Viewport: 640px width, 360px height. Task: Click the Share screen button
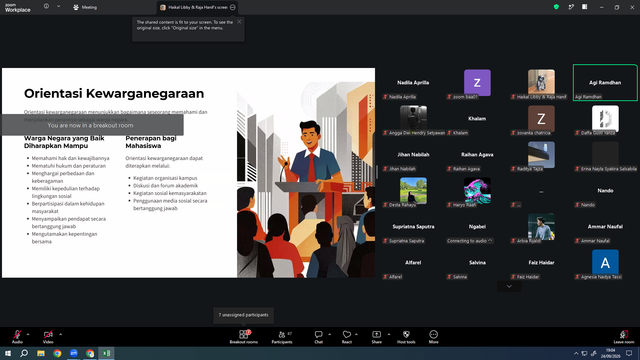(376, 337)
